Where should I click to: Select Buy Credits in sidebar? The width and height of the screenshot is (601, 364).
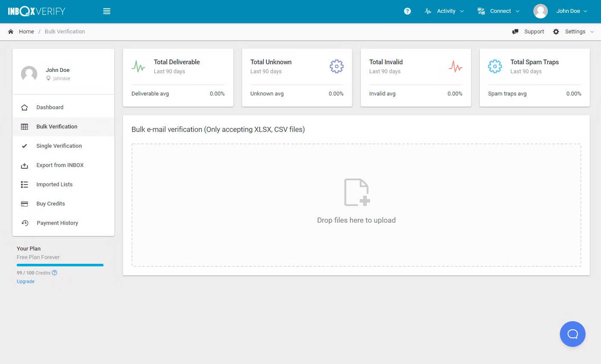click(63, 204)
